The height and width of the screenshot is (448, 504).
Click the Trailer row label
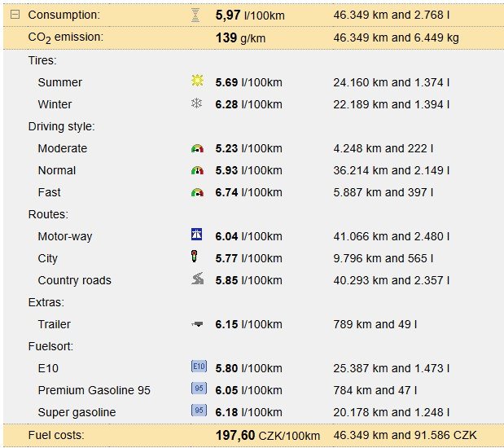pyautogui.click(x=54, y=324)
